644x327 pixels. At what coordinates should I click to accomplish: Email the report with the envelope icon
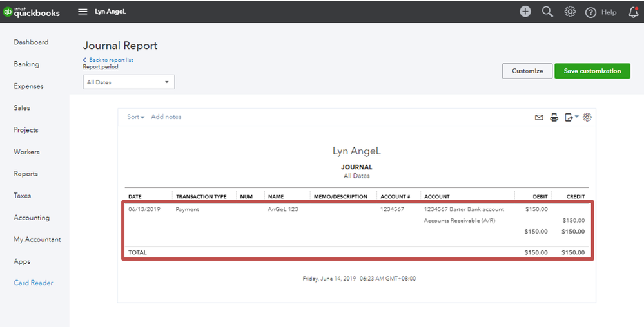click(x=540, y=117)
